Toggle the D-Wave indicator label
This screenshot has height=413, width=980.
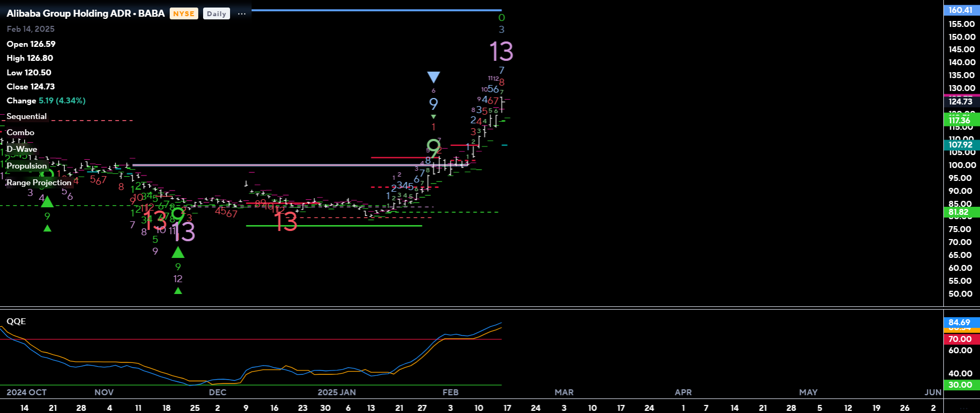tap(22, 149)
